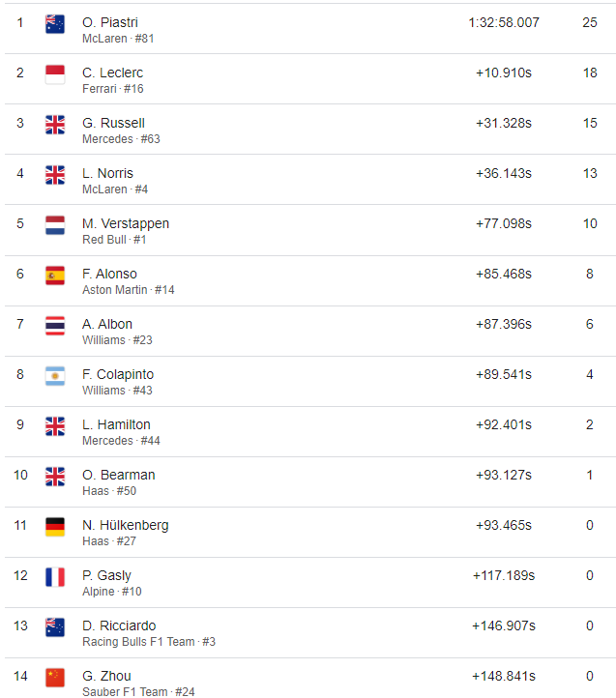Click the Netherlands flag beside M. Verstappen
616x698 pixels.
[55, 225]
